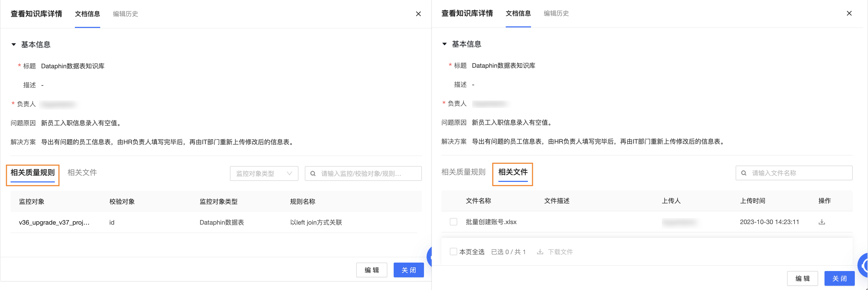Switch to 编辑历史 tab in right panel
Image resolution: width=868 pixels, height=290 pixels.
(556, 13)
